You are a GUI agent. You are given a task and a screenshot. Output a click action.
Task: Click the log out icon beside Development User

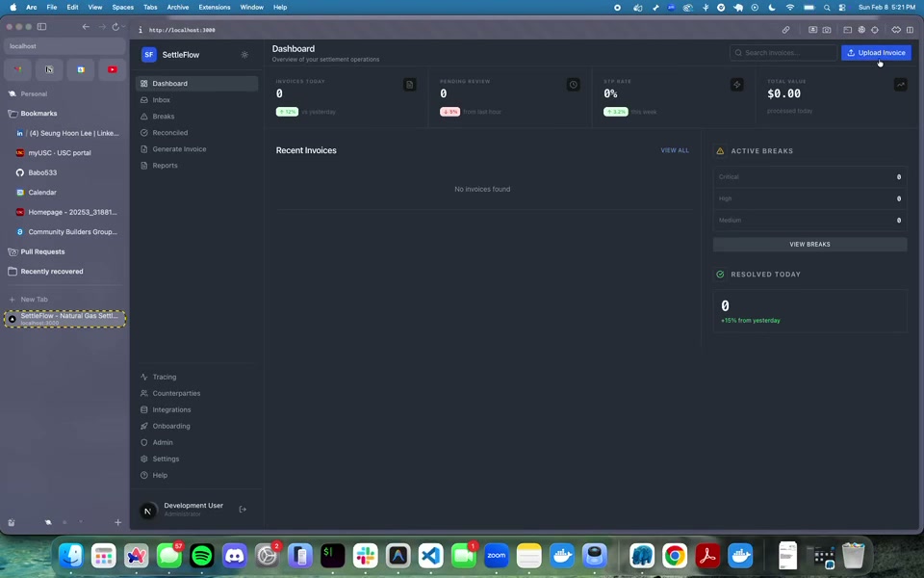pos(243,510)
